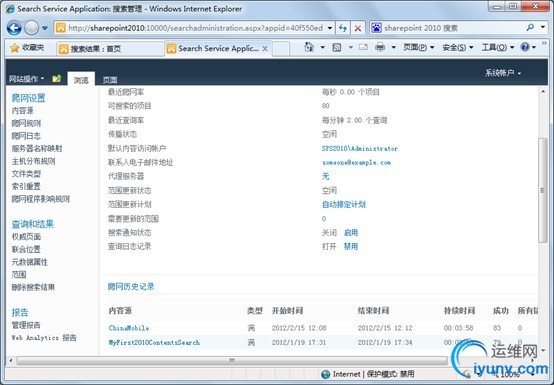Viewport: 554px width, 385px height.
Task: Open the Web Analytics 报告 link
Action: [44, 338]
